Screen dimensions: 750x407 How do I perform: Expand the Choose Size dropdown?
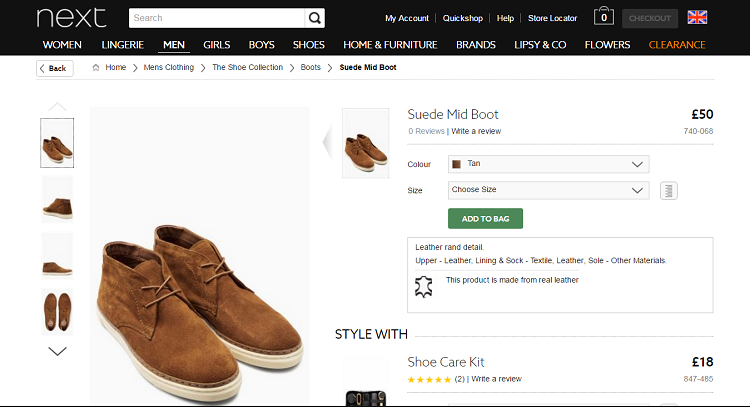pos(550,190)
